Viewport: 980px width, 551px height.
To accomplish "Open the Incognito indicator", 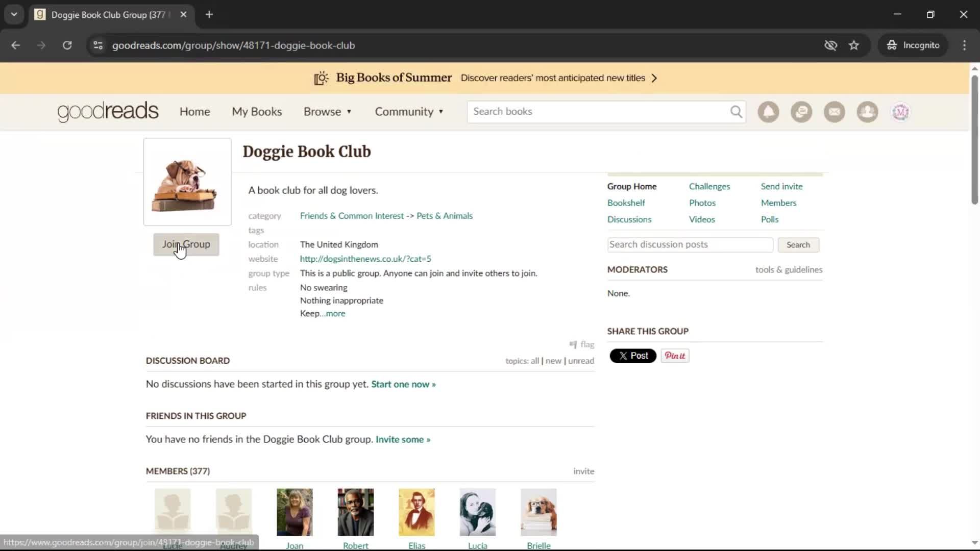I will click(913, 45).
